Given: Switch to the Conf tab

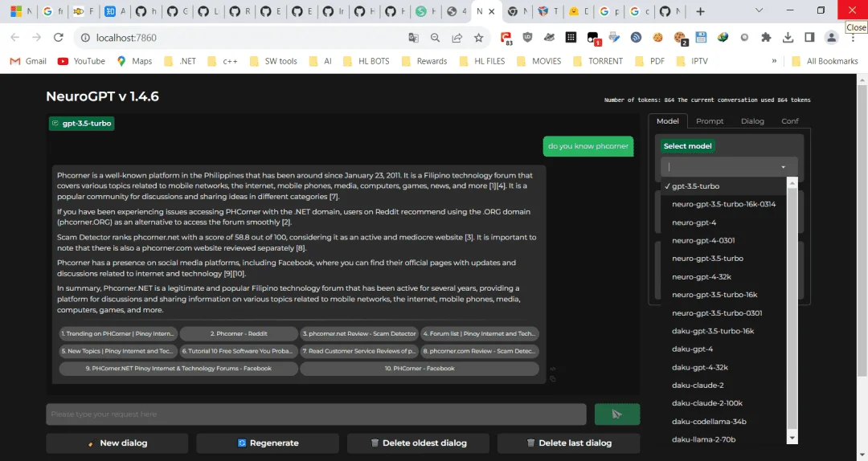Looking at the screenshot, I should tap(790, 120).
